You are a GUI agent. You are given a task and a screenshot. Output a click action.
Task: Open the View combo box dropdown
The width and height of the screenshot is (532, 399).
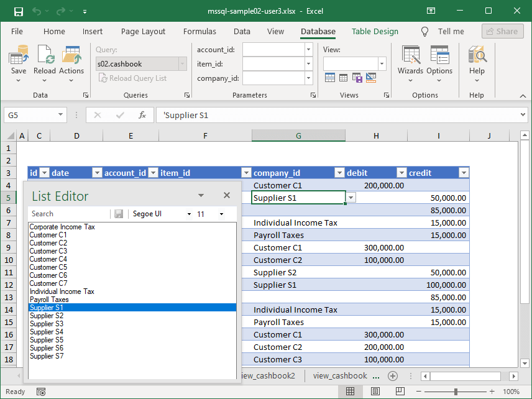coord(382,63)
